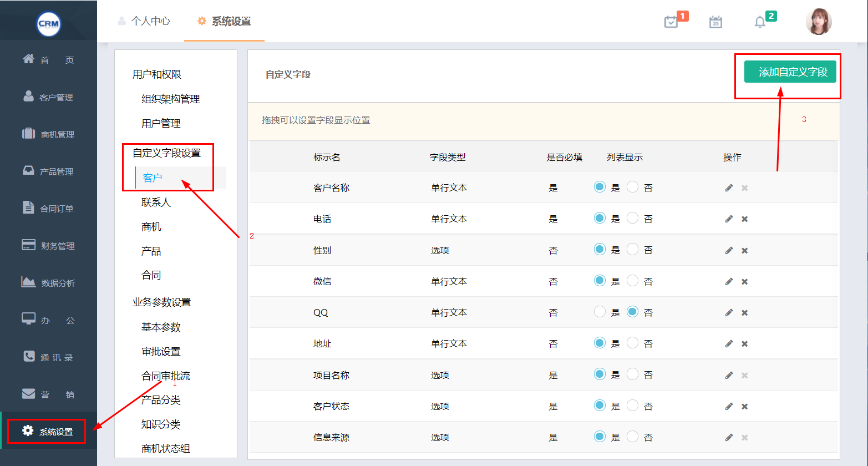The image size is (868, 466).
Task: Edit the 客户名称 field with pencil icon
Action: tap(729, 188)
